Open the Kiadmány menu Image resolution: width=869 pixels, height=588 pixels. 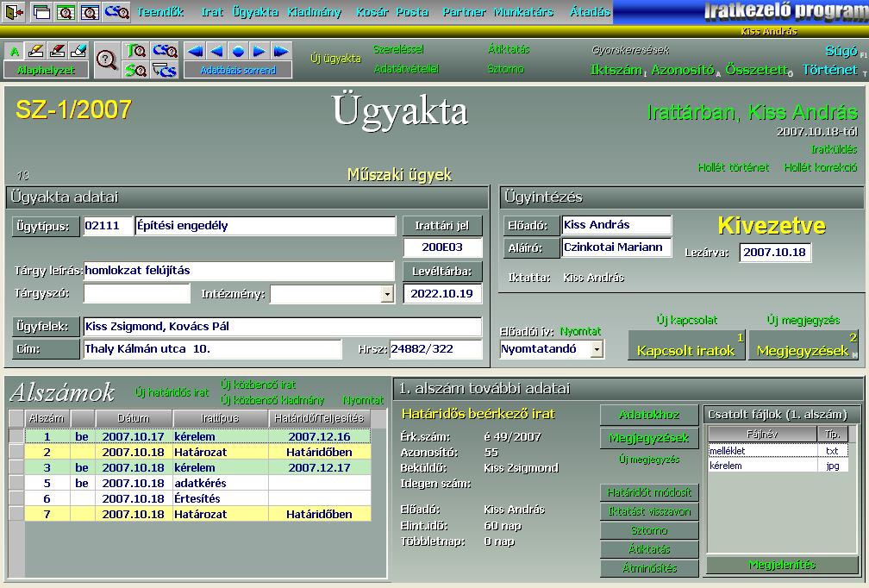312,12
